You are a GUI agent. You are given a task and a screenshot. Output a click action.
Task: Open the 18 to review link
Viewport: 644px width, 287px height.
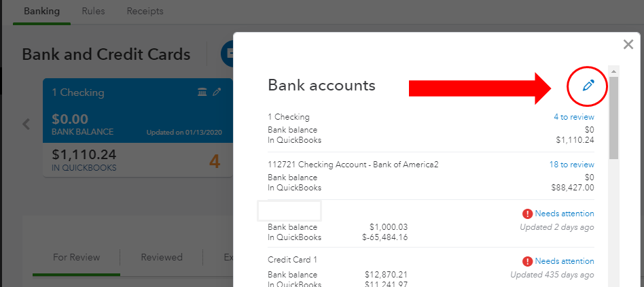(572, 165)
